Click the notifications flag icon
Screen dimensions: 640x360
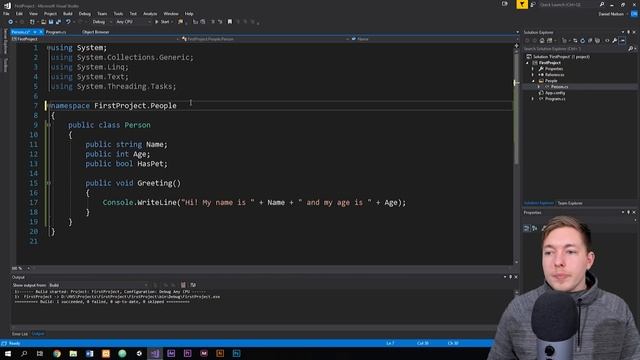(522, 4)
